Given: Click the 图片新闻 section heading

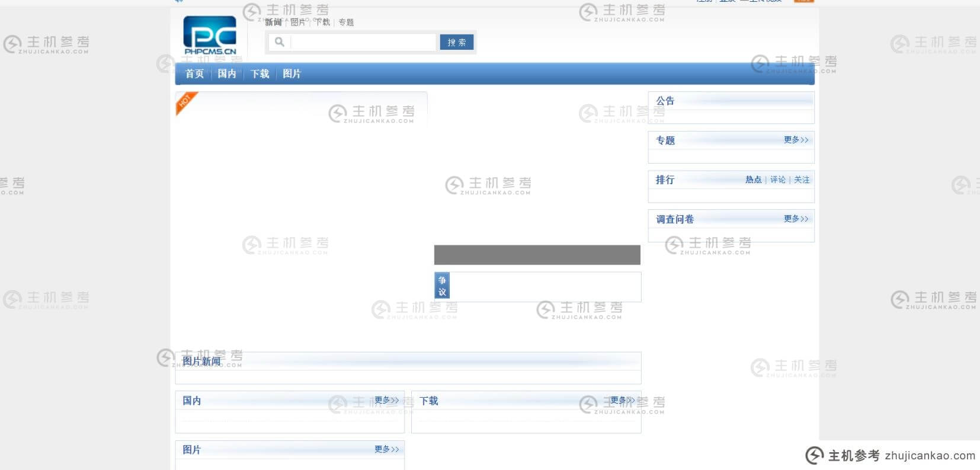Looking at the screenshot, I should pos(201,361).
